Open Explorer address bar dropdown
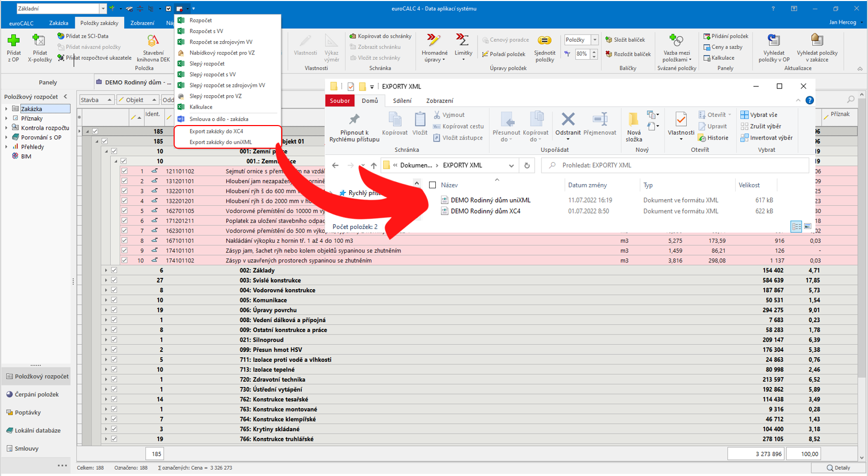 point(511,165)
